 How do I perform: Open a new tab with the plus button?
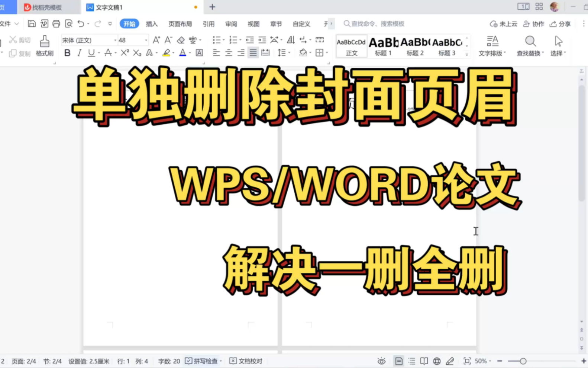coord(212,7)
